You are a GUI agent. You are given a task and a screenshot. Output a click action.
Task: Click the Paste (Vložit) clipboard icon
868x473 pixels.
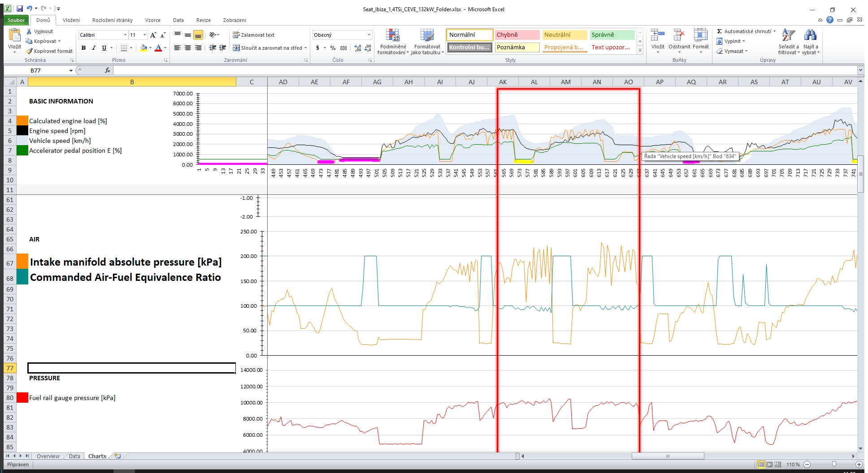click(14, 35)
